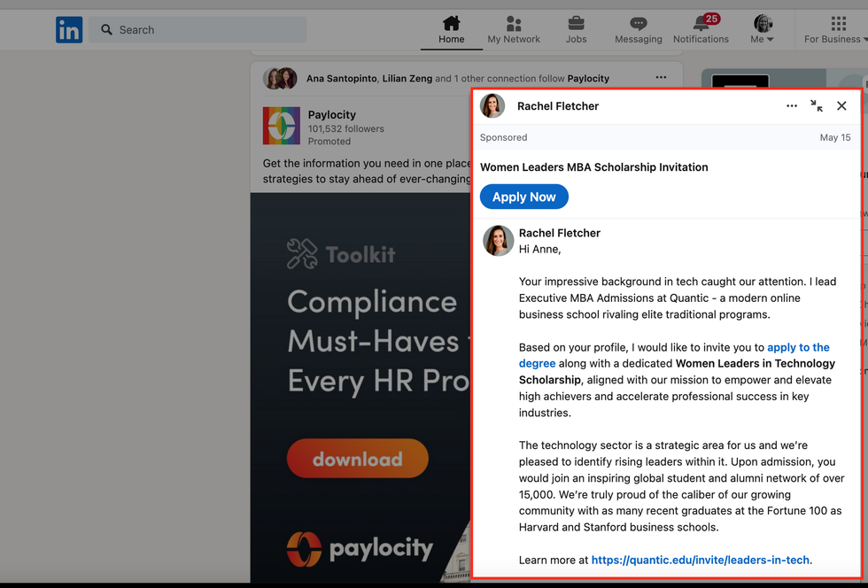Click the Paylocity company logo thumbnail
The width and height of the screenshot is (868, 588).
(282, 126)
